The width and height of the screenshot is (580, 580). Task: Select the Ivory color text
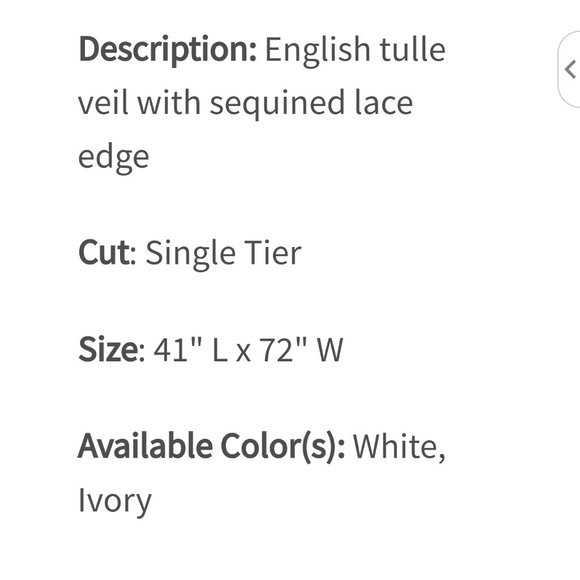pyautogui.click(x=115, y=501)
